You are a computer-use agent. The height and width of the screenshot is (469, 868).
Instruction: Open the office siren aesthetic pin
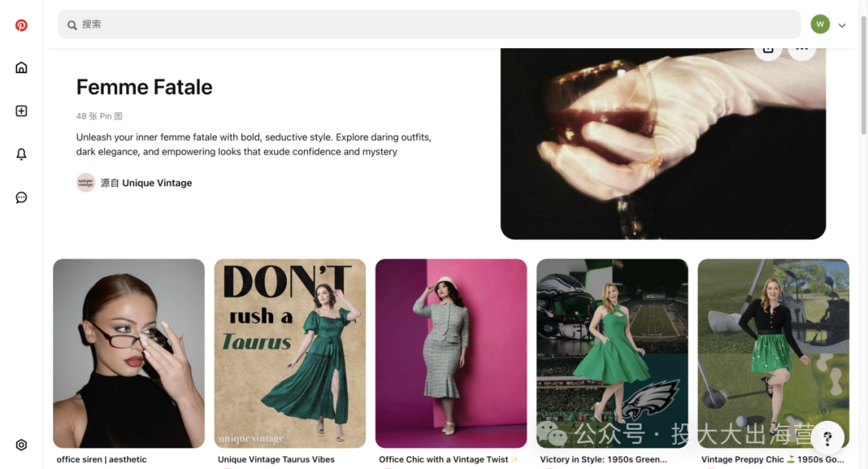pyautogui.click(x=129, y=353)
